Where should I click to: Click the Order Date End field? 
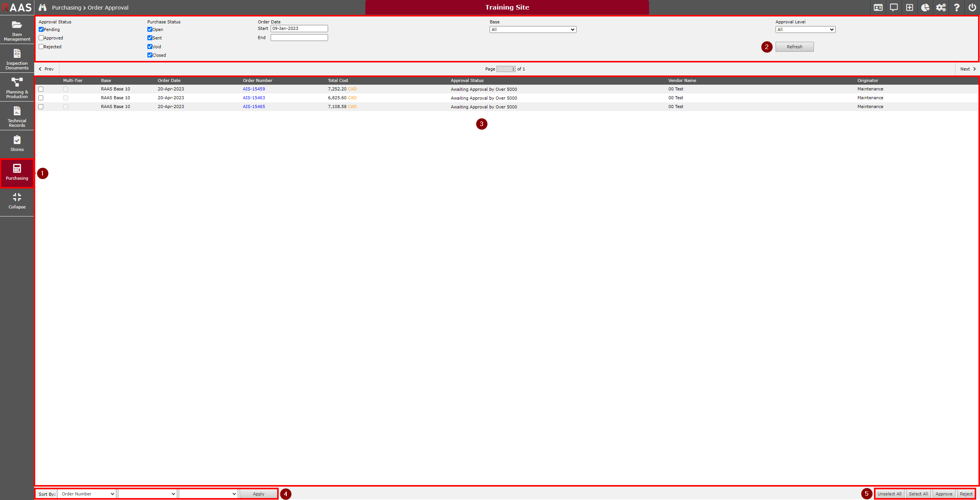tap(299, 38)
